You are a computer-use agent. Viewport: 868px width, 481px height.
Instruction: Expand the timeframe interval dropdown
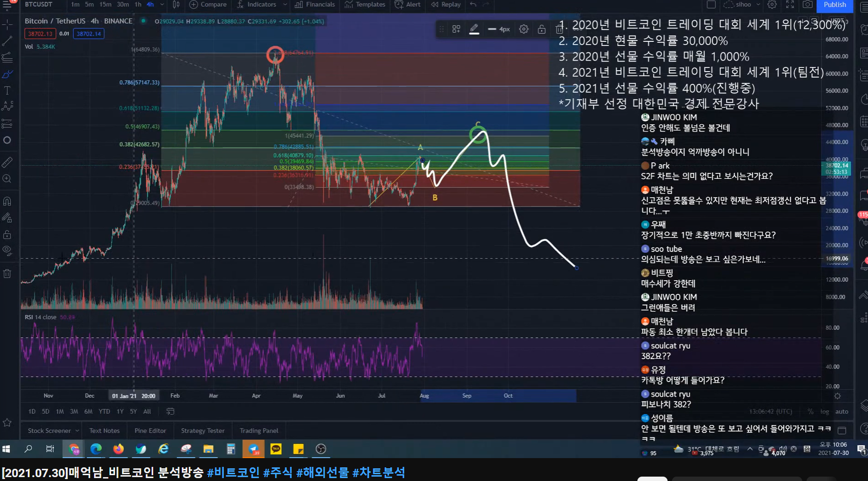point(162,4)
